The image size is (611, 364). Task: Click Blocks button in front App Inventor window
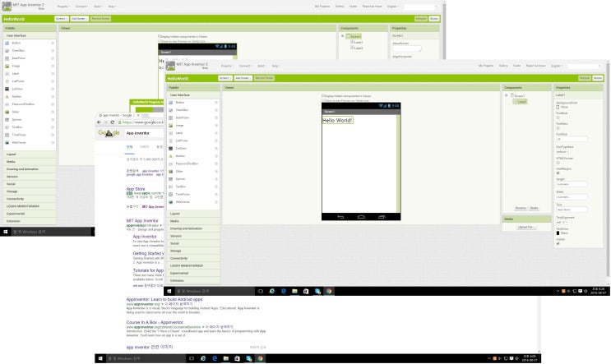pyautogui.click(x=598, y=78)
